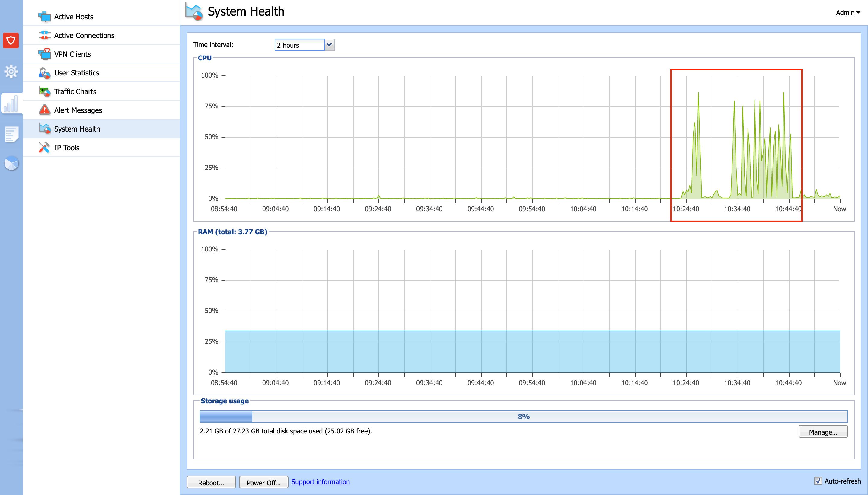Toggle the Auto-refresh checkbox
868x495 pixels.
818,481
